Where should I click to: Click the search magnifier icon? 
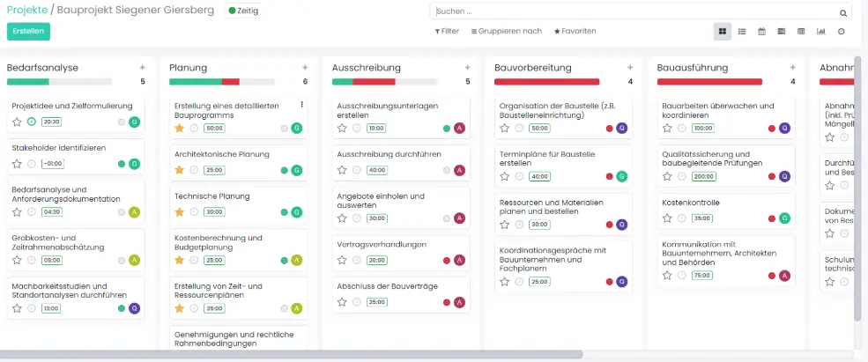tap(843, 12)
